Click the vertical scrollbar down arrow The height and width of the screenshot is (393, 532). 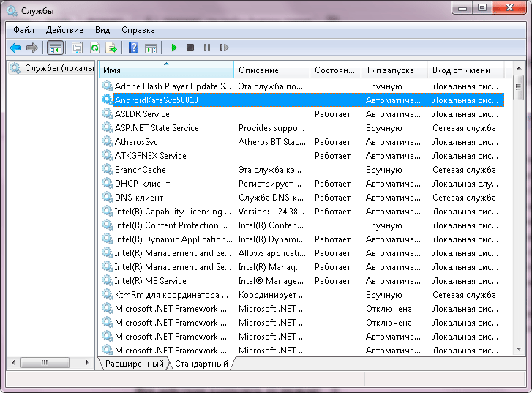pos(518,347)
